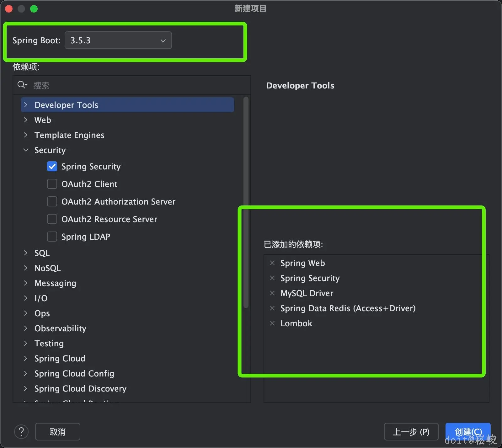Viewport: 502px width, 448px height.
Task: Click the search magnifier icon
Action: click(22, 85)
